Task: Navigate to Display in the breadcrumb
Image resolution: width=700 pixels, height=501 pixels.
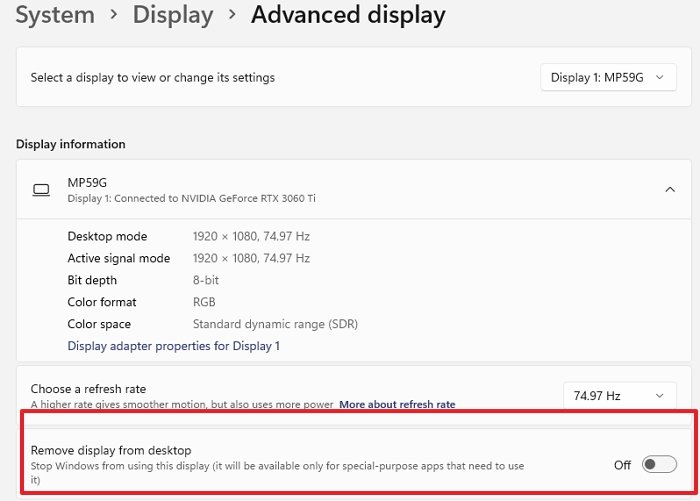Action: click(173, 16)
